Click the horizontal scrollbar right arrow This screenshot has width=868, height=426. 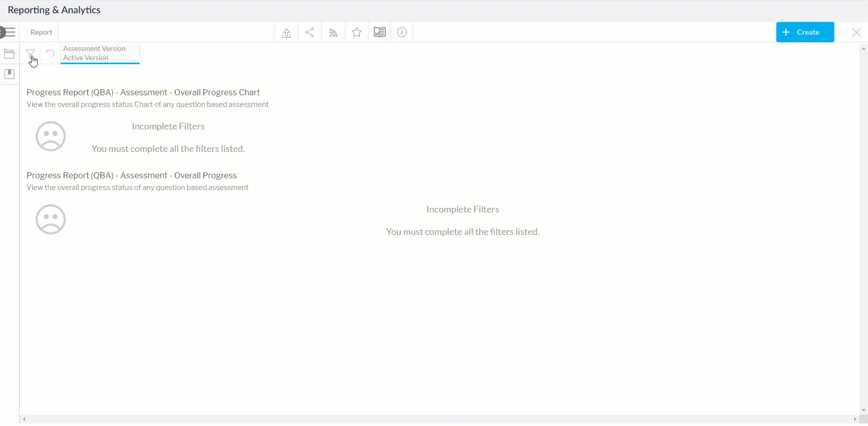pyautogui.click(x=855, y=419)
